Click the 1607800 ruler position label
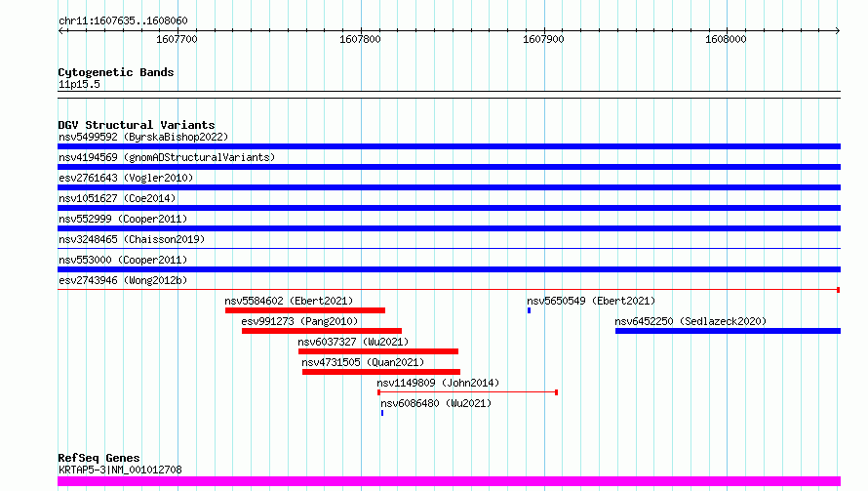Image resolution: width=868 pixels, height=491 pixels. point(360,39)
